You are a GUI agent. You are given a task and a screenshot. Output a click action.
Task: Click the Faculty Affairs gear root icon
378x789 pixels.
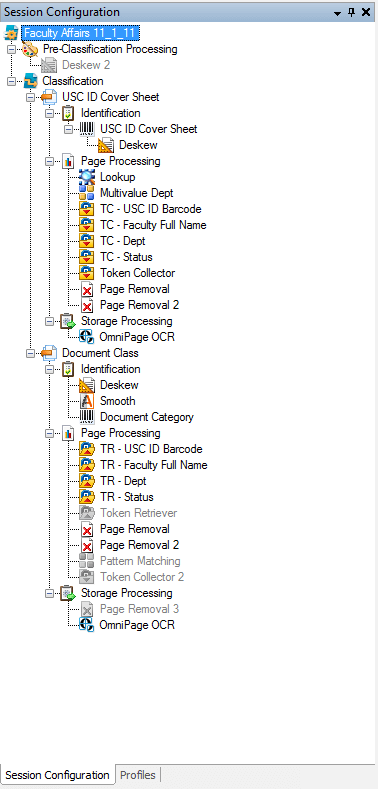click(11, 33)
